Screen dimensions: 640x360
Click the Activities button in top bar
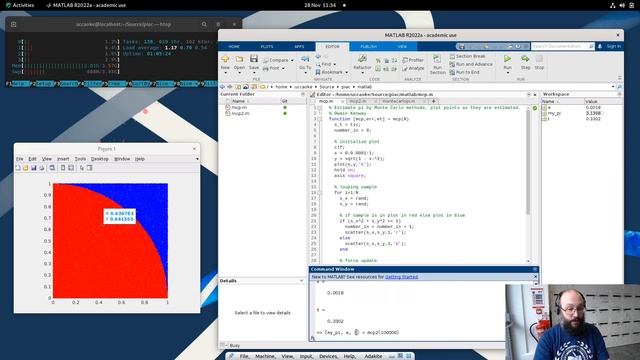20,5
